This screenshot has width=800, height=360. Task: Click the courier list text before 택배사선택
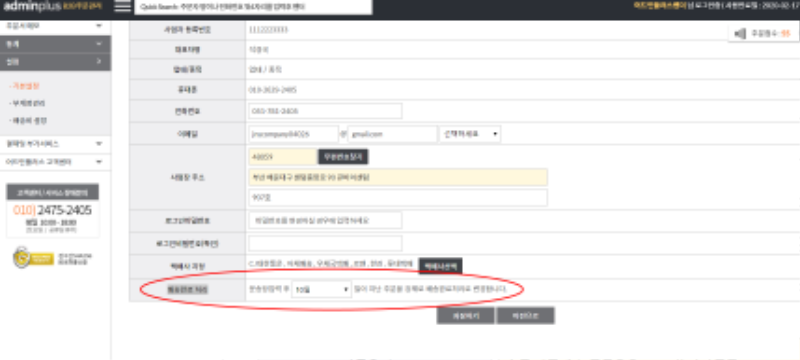331,264
